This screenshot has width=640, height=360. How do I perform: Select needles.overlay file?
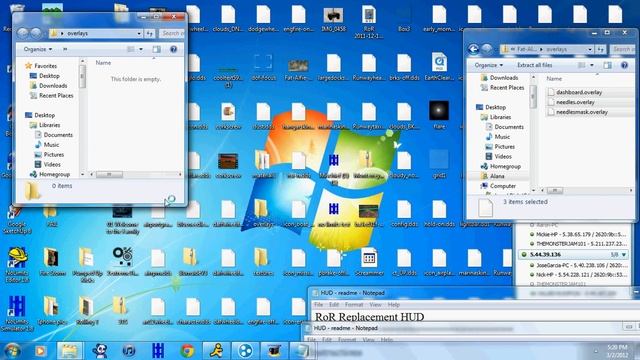click(x=575, y=102)
